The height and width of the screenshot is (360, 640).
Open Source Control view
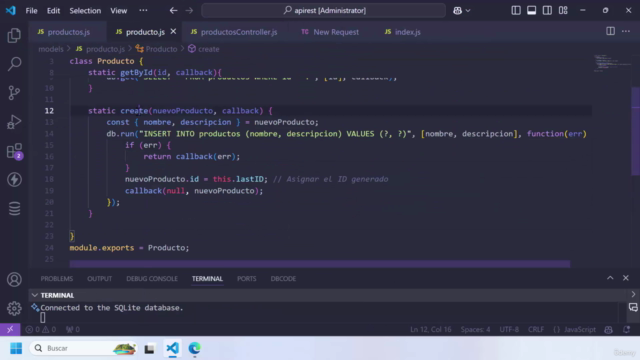click(x=14, y=93)
